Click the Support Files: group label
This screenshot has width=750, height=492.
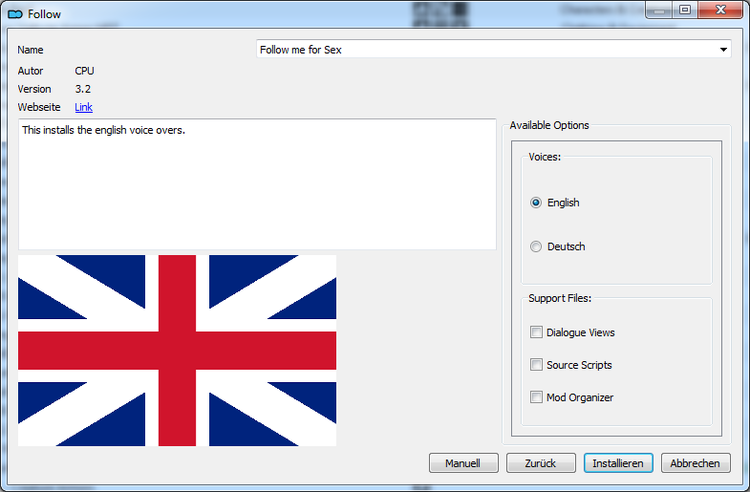pyautogui.click(x=560, y=298)
